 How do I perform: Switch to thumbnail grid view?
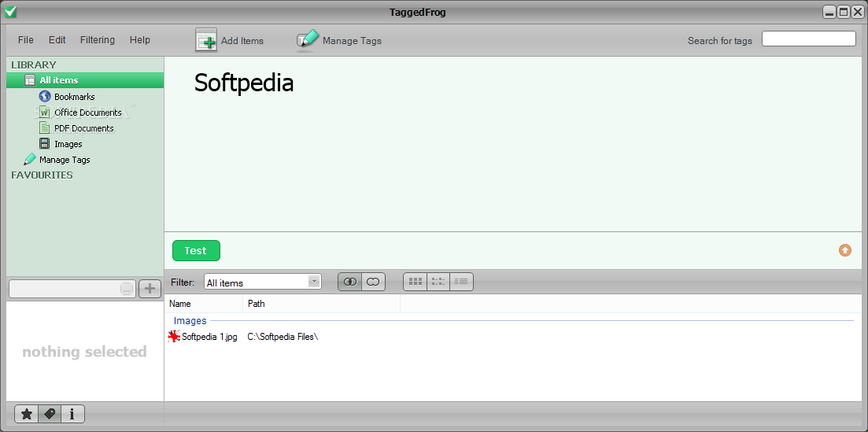[416, 282]
